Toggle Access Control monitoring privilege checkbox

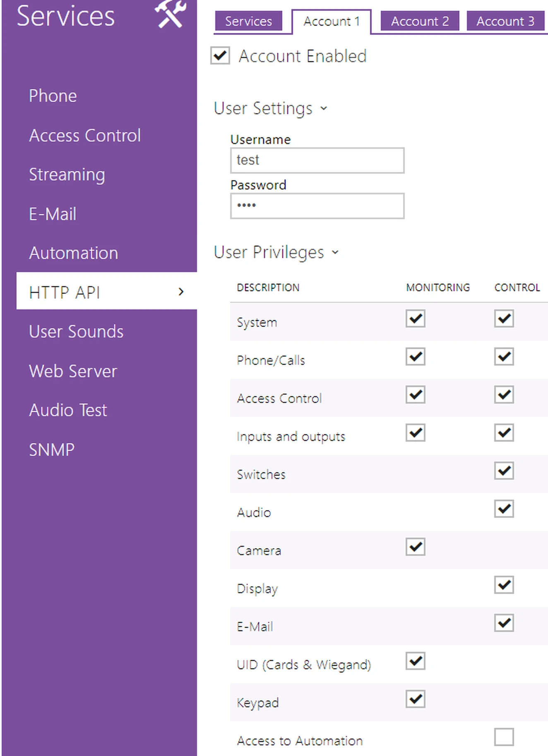[416, 395]
